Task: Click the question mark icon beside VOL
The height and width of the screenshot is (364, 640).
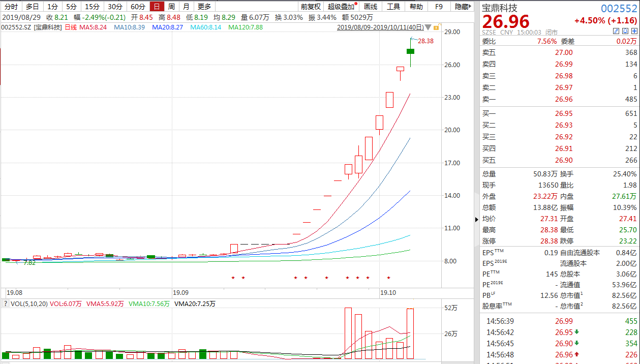Action: 5,304
